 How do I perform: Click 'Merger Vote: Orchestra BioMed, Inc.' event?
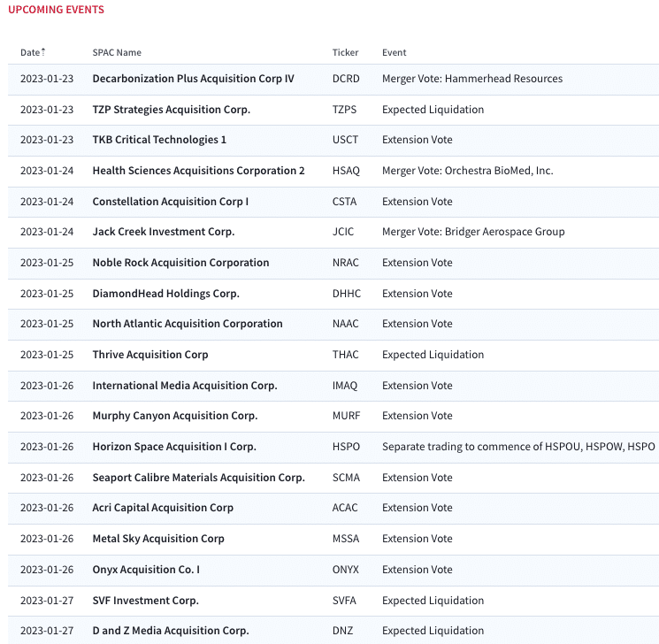(x=467, y=171)
